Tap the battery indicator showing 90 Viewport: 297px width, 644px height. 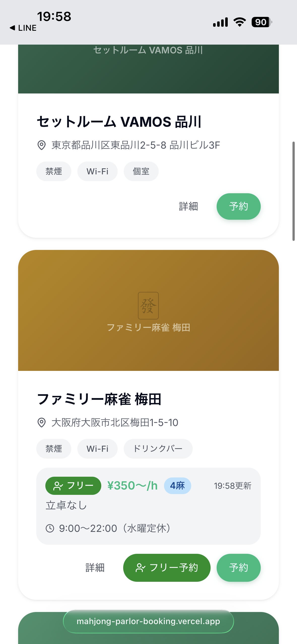pyautogui.click(x=261, y=22)
